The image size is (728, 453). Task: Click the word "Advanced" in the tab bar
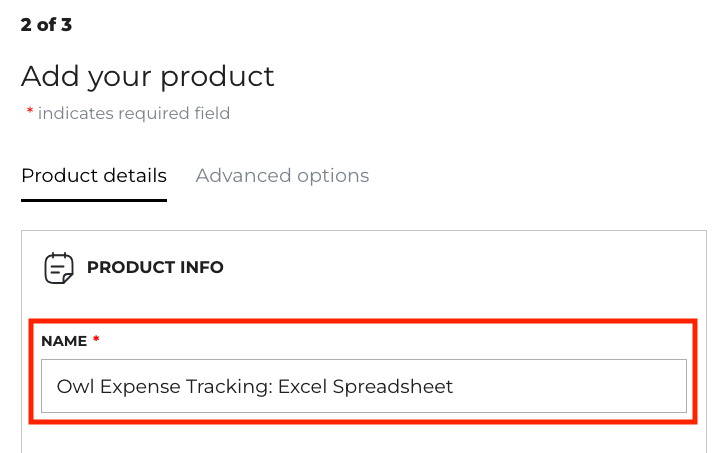[x=238, y=176]
